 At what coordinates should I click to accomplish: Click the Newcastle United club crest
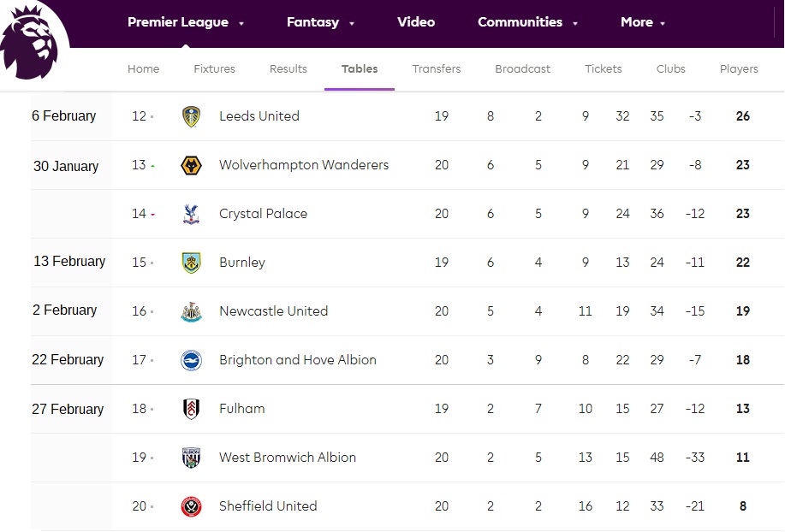coord(192,311)
